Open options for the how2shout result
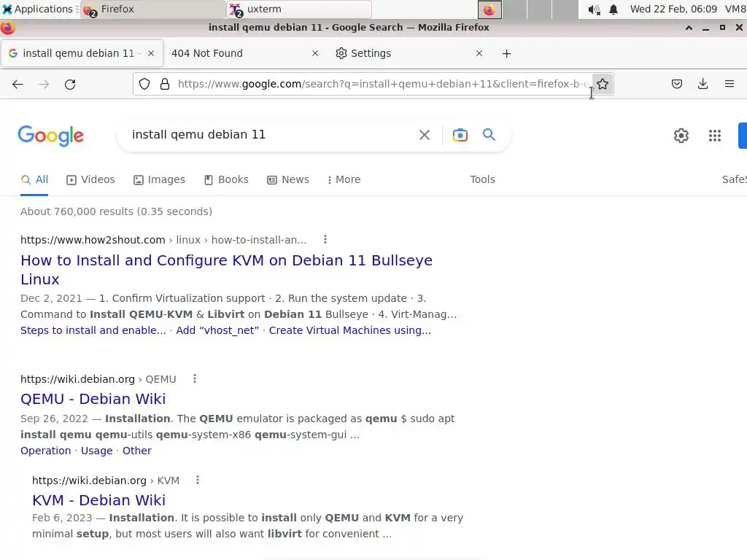747x560 pixels. click(x=325, y=239)
